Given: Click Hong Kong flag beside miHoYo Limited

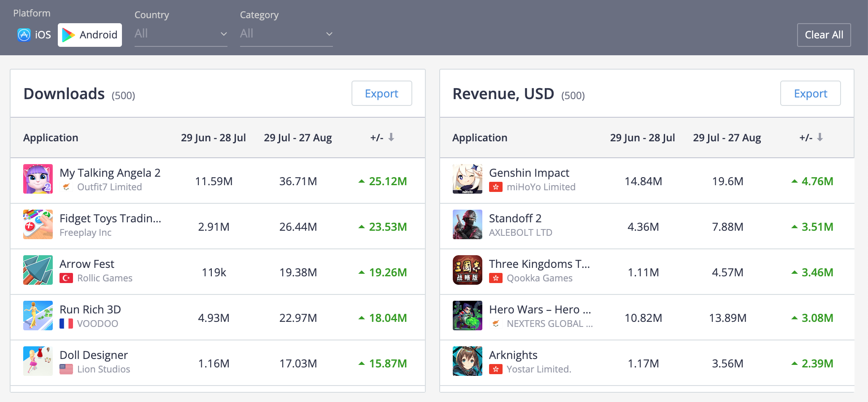Looking at the screenshot, I should tap(496, 187).
